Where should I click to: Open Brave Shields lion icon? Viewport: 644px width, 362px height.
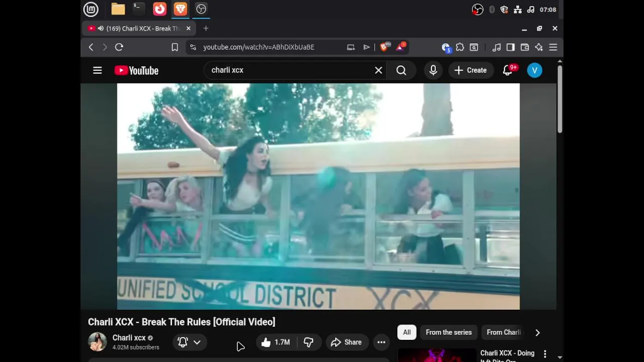point(385,47)
